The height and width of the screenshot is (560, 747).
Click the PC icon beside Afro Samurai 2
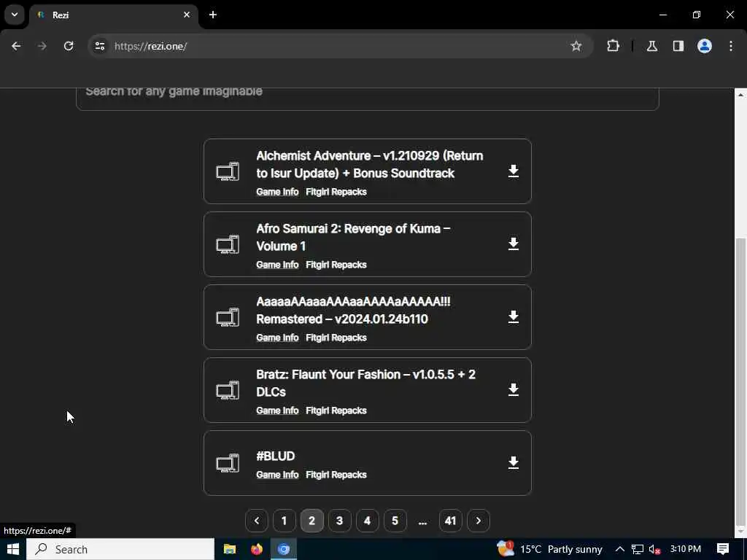point(228,244)
